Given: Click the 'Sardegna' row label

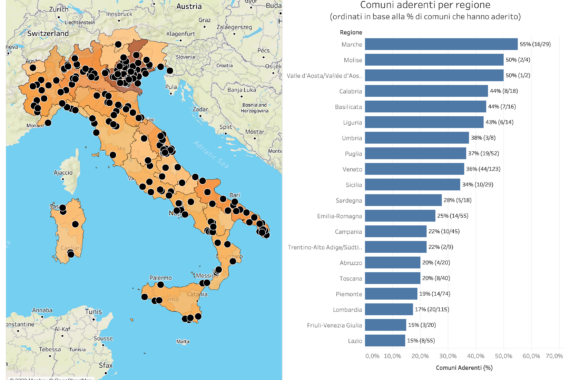Looking at the screenshot, I should (349, 200).
